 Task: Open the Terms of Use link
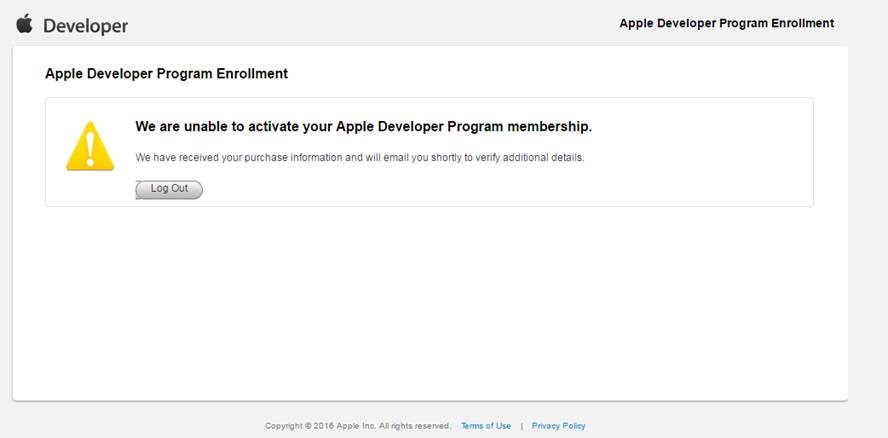click(x=486, y=426)
